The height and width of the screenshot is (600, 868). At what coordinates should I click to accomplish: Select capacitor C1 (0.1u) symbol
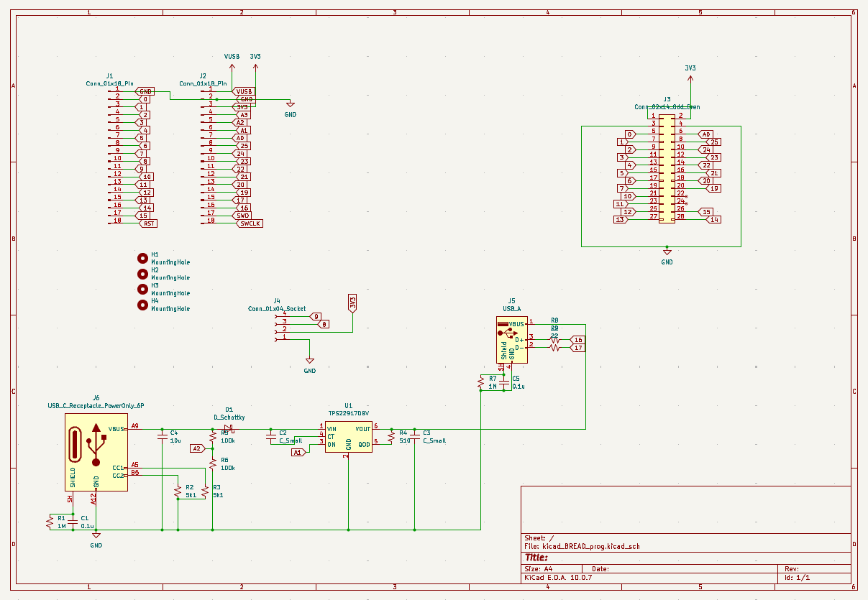(x=73, y=522)
